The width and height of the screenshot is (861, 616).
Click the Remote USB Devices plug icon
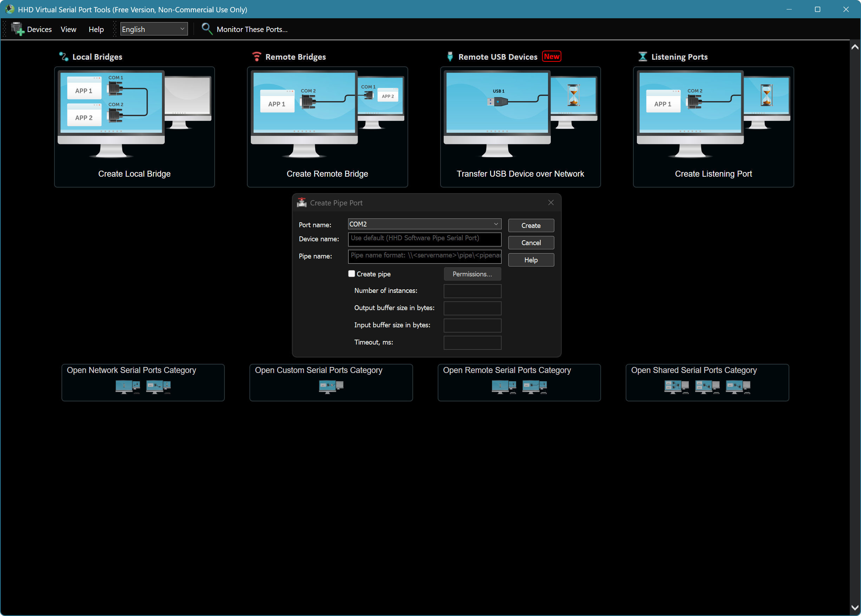coord(450,57)
